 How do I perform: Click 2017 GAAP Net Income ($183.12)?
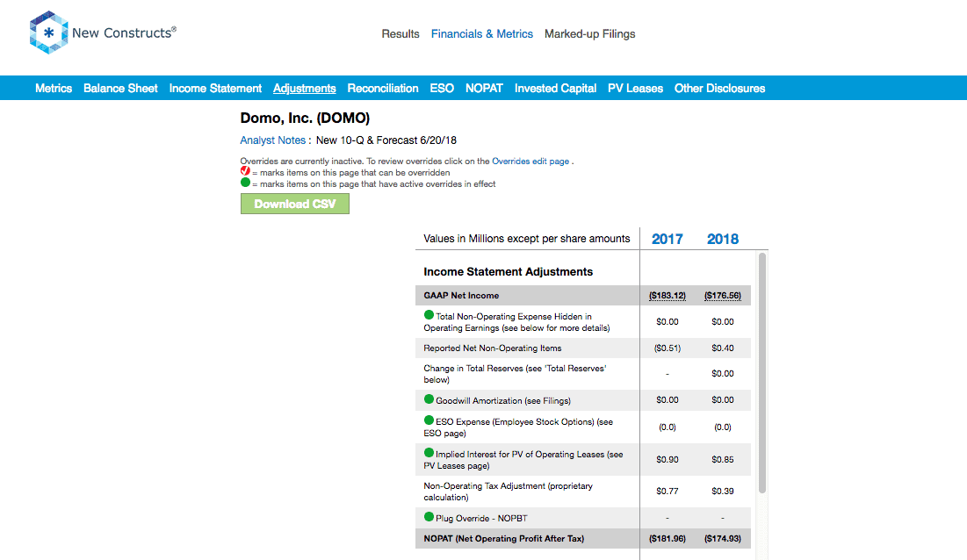click(x=668, y=296)
